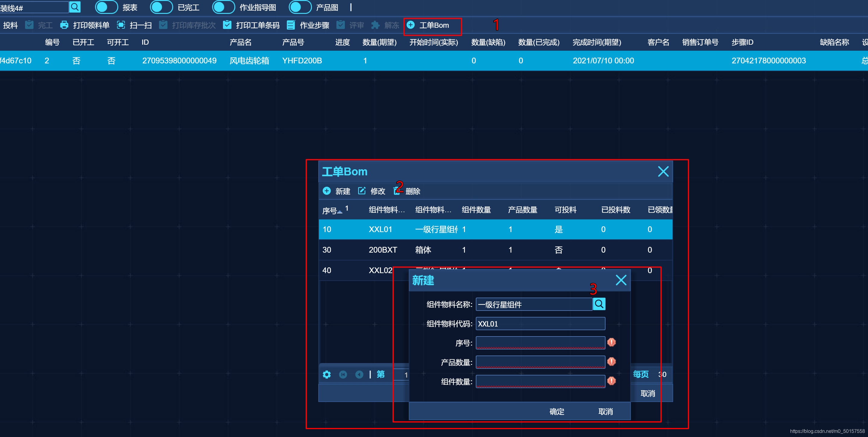Click the 扫一扫 scan icon
868x437 pixels.
(121, 25)
